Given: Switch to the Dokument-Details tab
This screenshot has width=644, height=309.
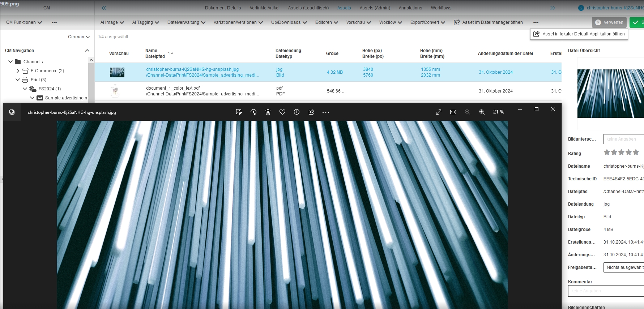Looking at the screenshot, I should (x=223, y=8).
